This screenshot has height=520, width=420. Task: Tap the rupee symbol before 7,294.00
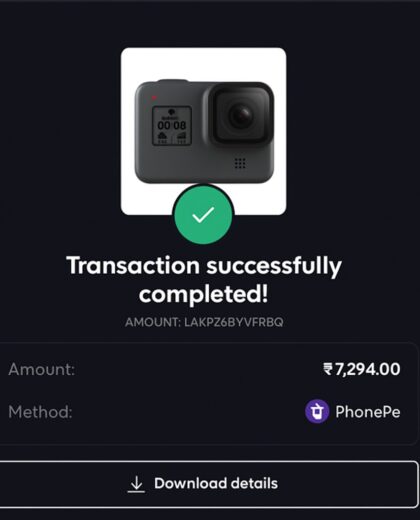(x=328, y=369)
